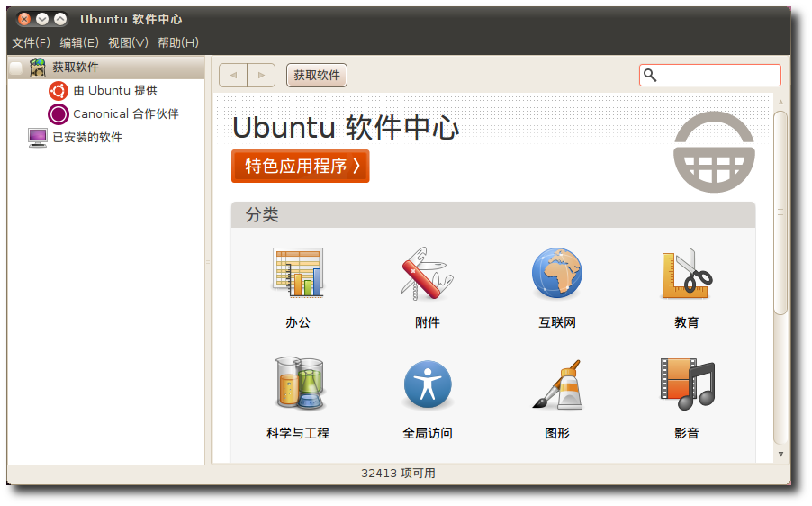Screen dimensions: 812x506
Task: Open the 帮助(H) menu
Action: pyautogui.click(x=178, y=42)
